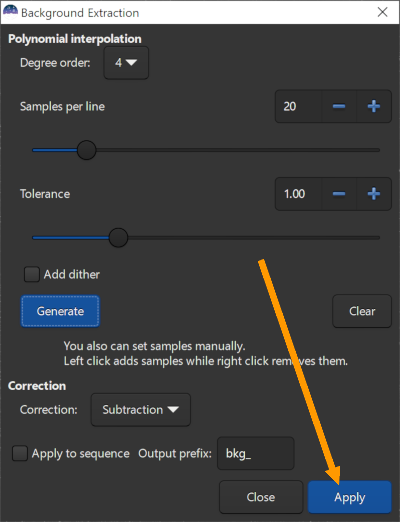The height and width of the screenshot is (522, 400).
Task: Expand the Correction Subtraction dropdown
Action: [141, 410]
